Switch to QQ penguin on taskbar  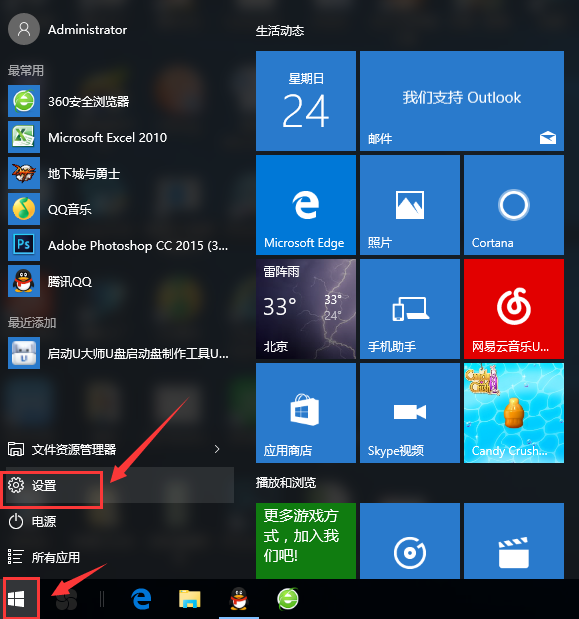click(239, 599)
